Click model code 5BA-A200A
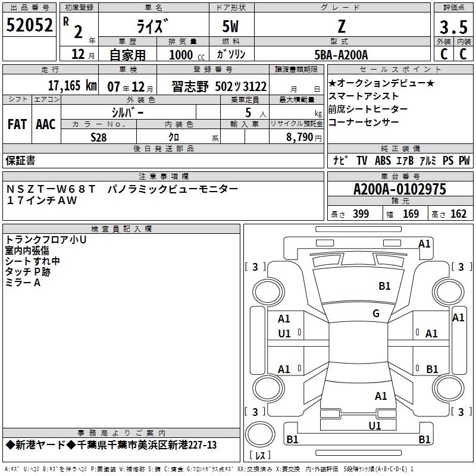Image resolution: width=476 pixels, height=476 pixels. [x=341, y=55]
